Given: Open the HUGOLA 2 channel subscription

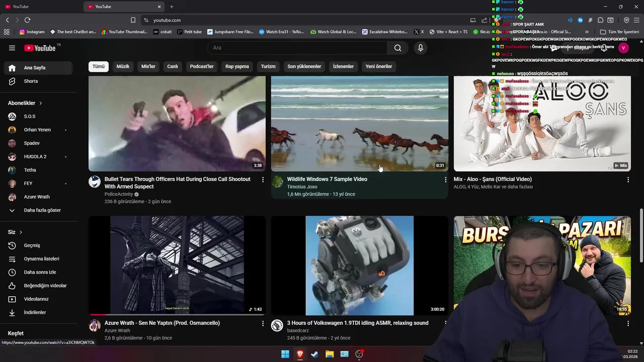Looking at the screenshot, I should pyautogui.click(x=39, y=157).
